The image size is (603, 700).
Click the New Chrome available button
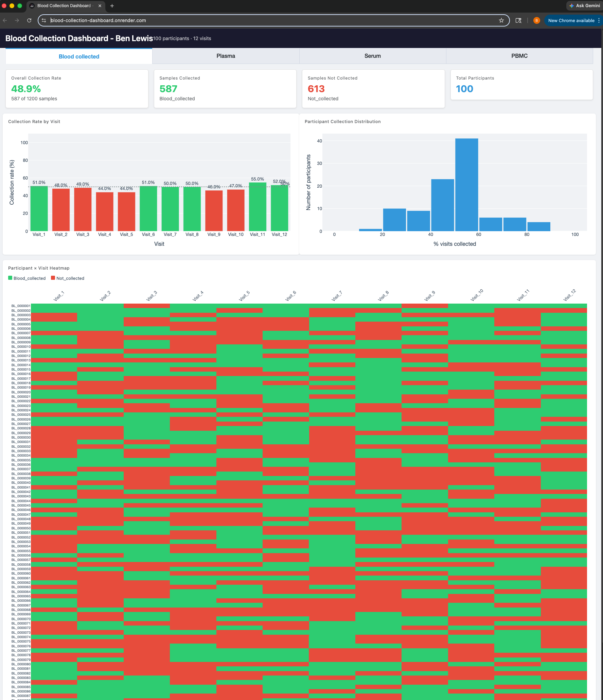point(571,20)
